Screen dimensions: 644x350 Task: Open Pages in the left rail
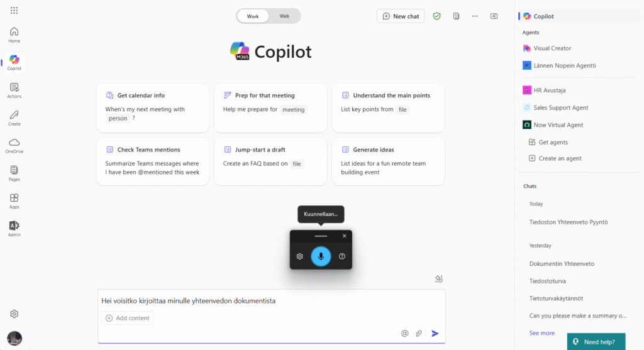pos(14,173)
